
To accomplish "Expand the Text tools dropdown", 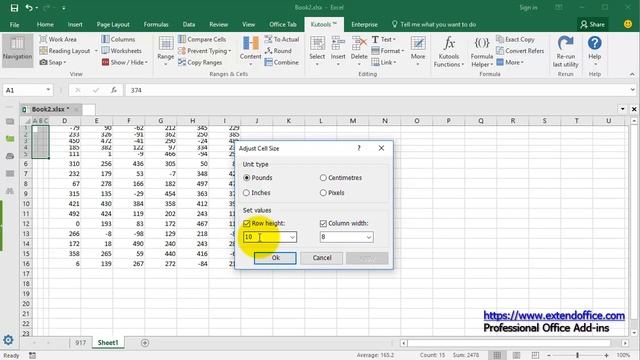I will pyautogui.click(x=384, y=39).
